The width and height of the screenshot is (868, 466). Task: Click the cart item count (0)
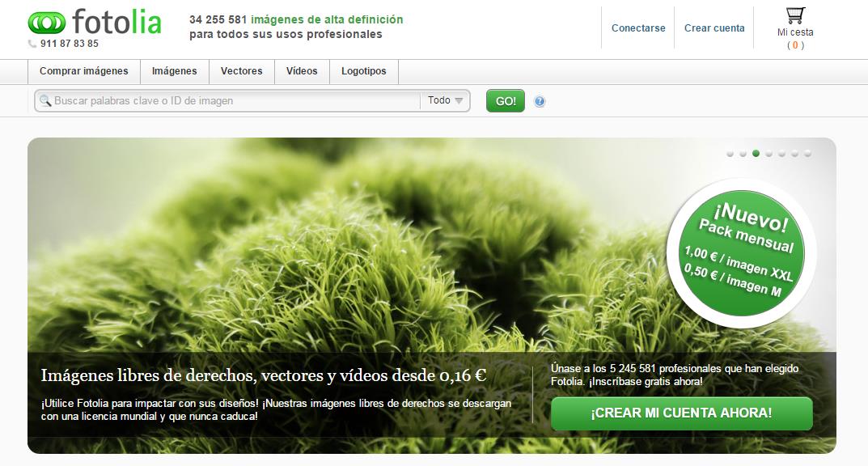pyautogui.click(x=795, y=45)
